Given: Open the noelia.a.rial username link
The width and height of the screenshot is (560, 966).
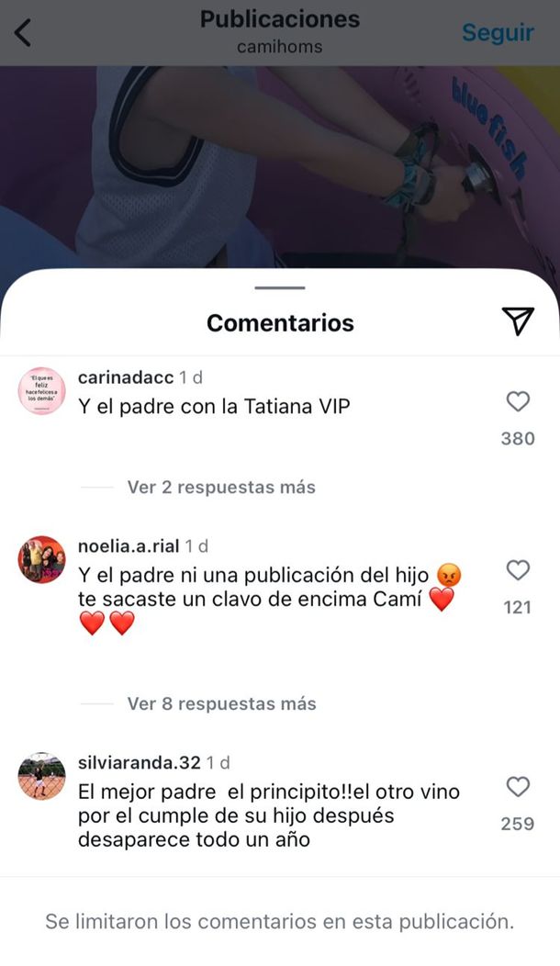Looking at the screenshot, I should [129, 545].
